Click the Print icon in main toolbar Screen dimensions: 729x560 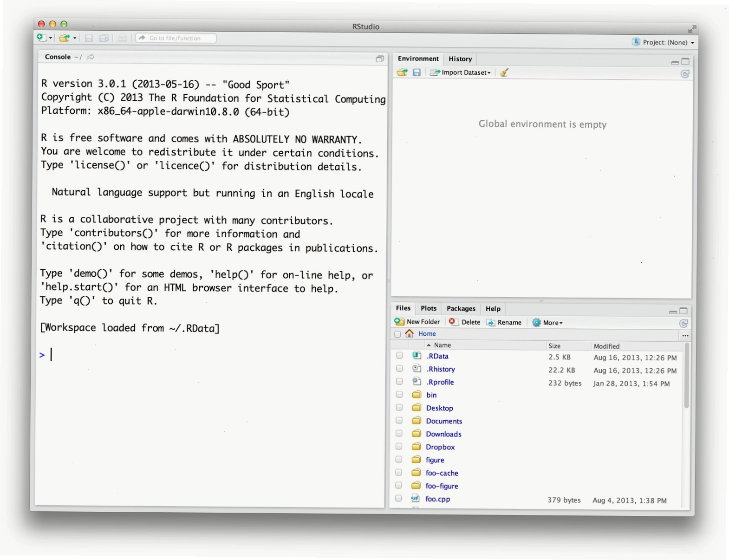click(x=122, y=38)
